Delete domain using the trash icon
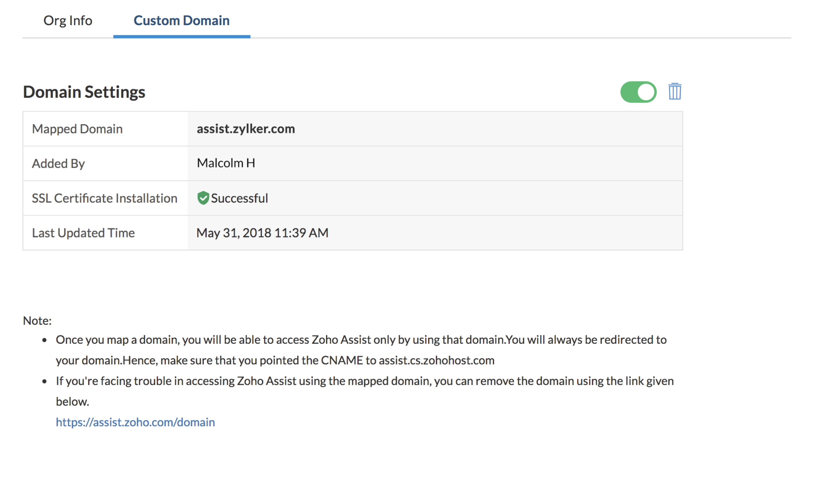Viewport: 830px width, 504px height. click(674, 92)
